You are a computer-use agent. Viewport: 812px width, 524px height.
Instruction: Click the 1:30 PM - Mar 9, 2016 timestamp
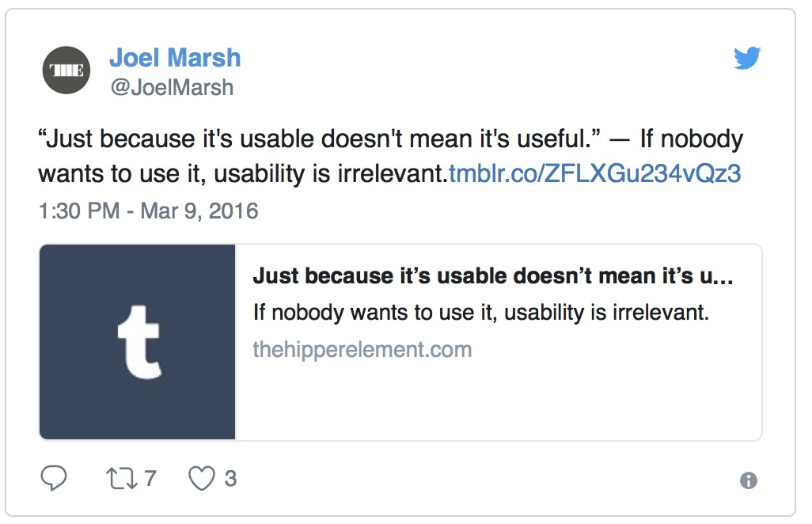[x=149, y=211]
